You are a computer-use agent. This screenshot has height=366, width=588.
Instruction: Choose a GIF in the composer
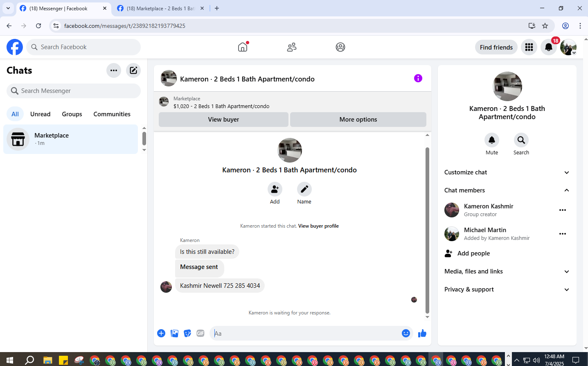click(x=201, y=333)
